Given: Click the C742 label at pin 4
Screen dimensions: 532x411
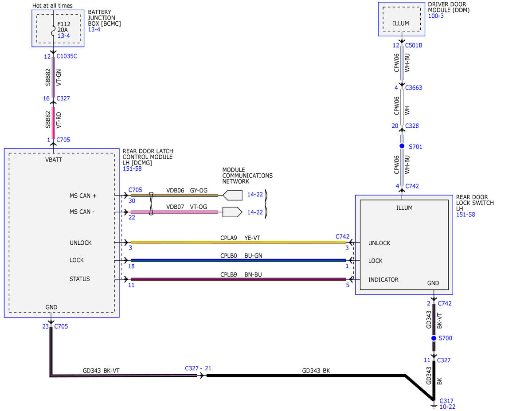Looking at the screenshot, I should (x=412, y=186).
